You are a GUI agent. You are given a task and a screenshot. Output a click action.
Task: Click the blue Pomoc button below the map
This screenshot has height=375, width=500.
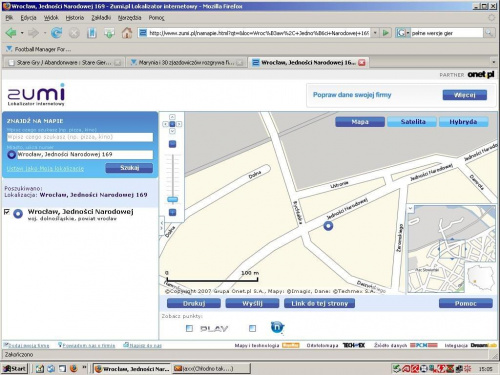[466, 303]
